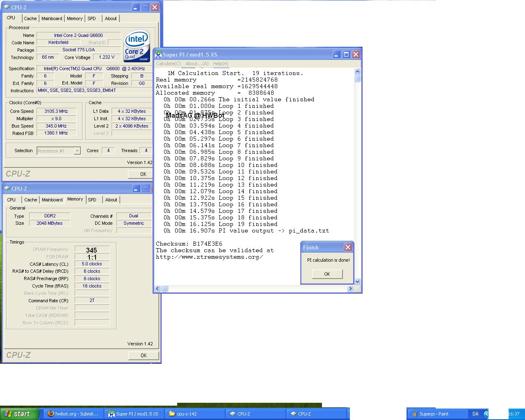Click the Bus Speed value 345.0 MHz

click(57, 126)
